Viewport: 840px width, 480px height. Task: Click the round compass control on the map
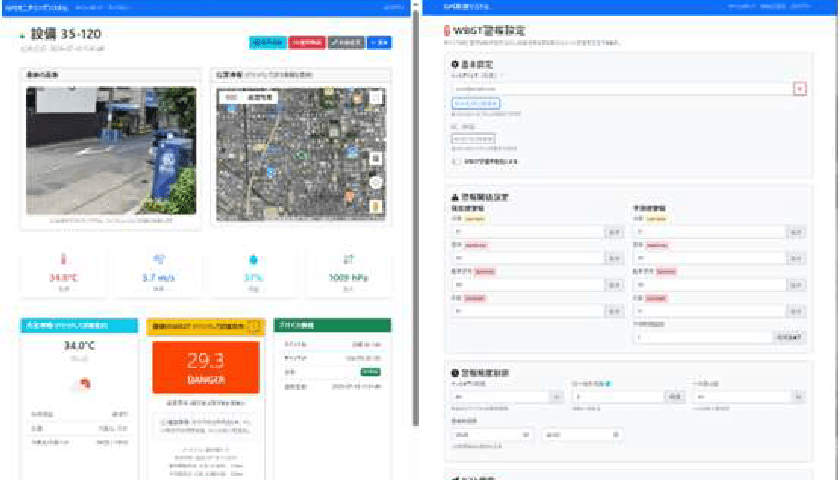click(376, 183)
